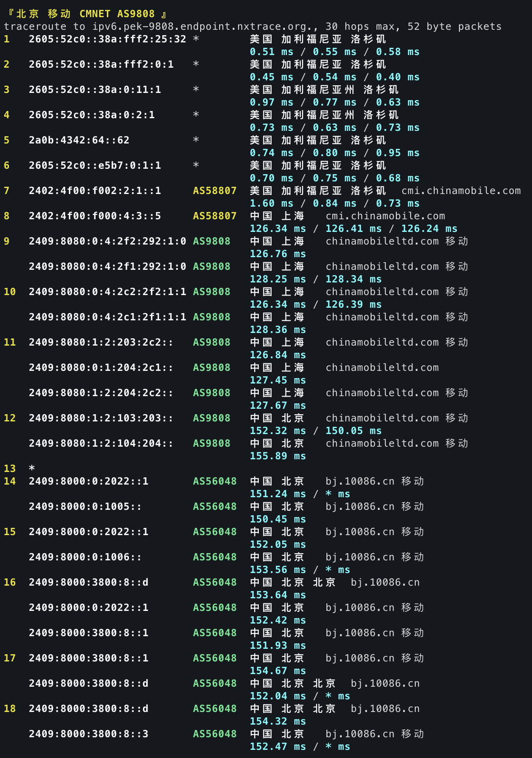Click the latency value 0.95 ms
Screen dimensions: 532x758
[398, 153]
